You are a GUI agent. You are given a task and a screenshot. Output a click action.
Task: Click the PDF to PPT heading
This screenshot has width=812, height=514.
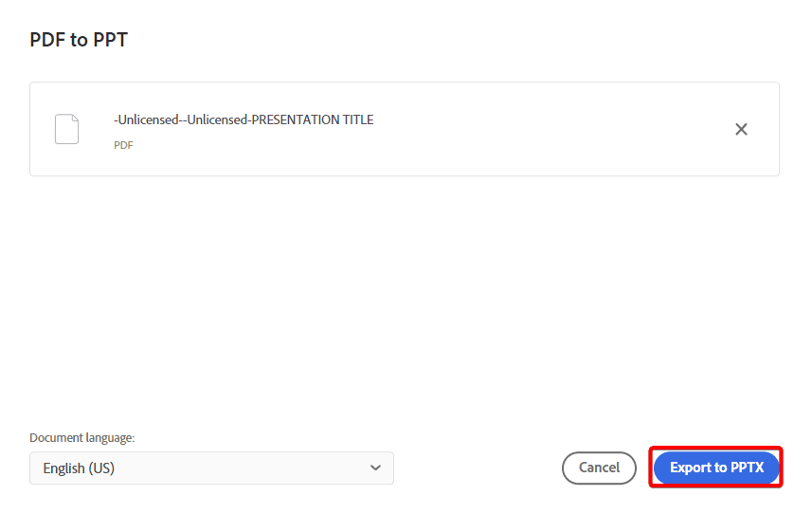[79, 40]
